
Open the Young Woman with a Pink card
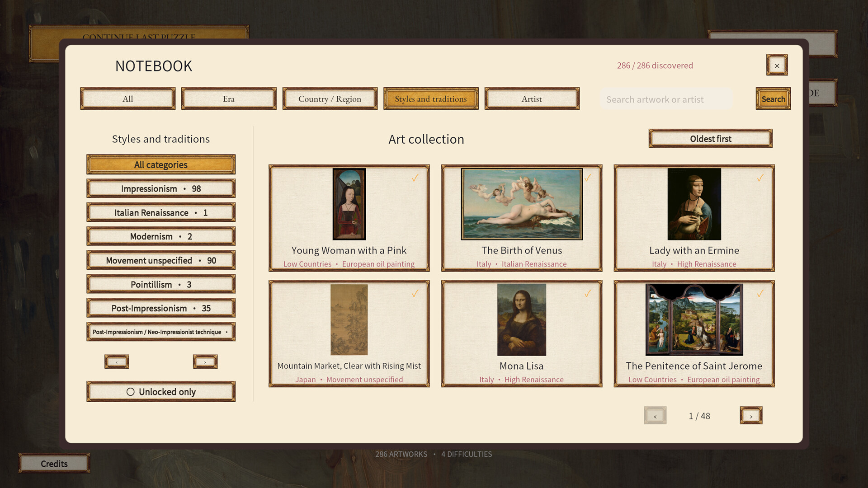pyautogui.click(x=349, y=218)
